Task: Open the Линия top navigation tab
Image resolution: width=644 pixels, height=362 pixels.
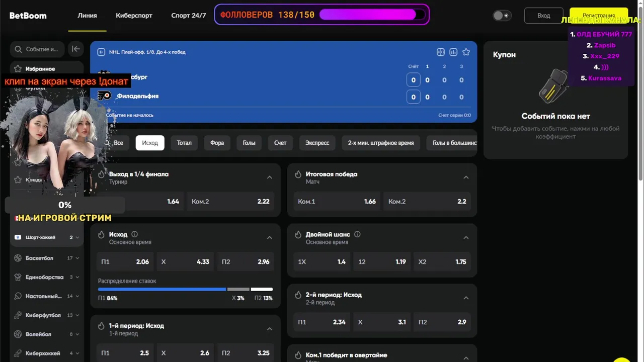Action: (x=87, y=16)
